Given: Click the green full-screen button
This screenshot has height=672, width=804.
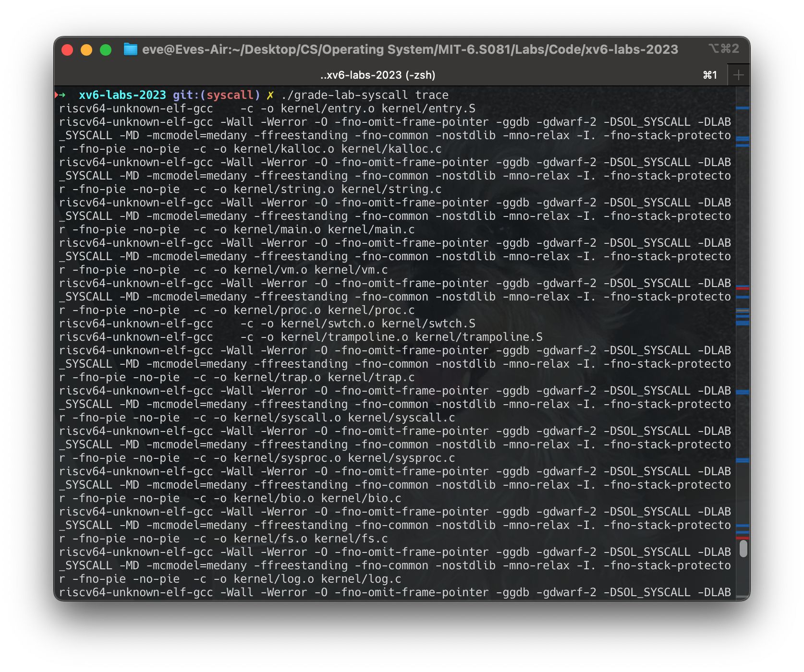Looking at the screenshot, I should [x=105, y=49].
